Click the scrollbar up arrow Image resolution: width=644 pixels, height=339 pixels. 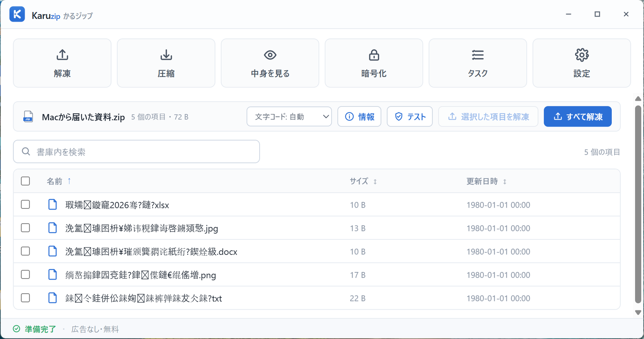tap(638, 99)
